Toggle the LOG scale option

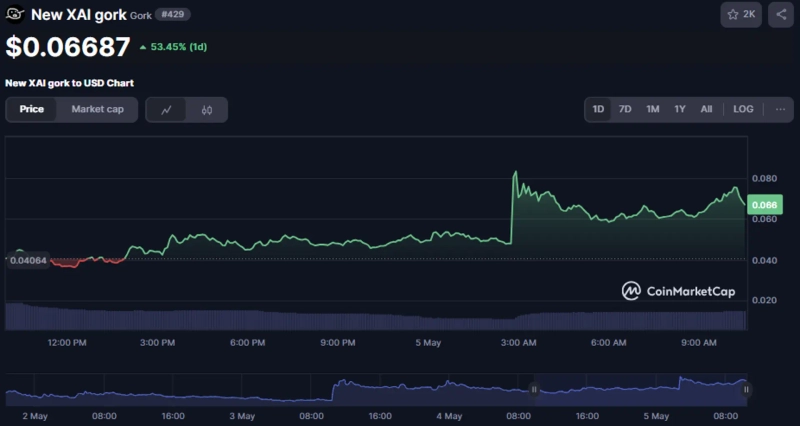point(743,109)
